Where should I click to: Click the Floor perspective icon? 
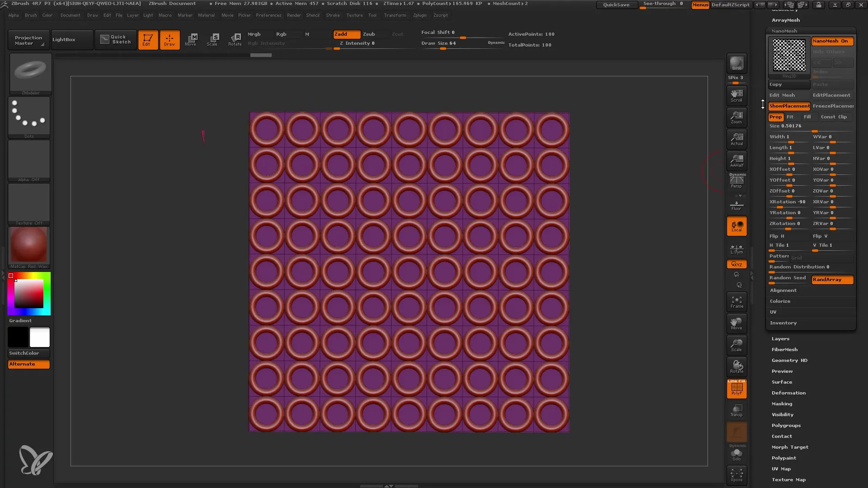coord(737,205)
